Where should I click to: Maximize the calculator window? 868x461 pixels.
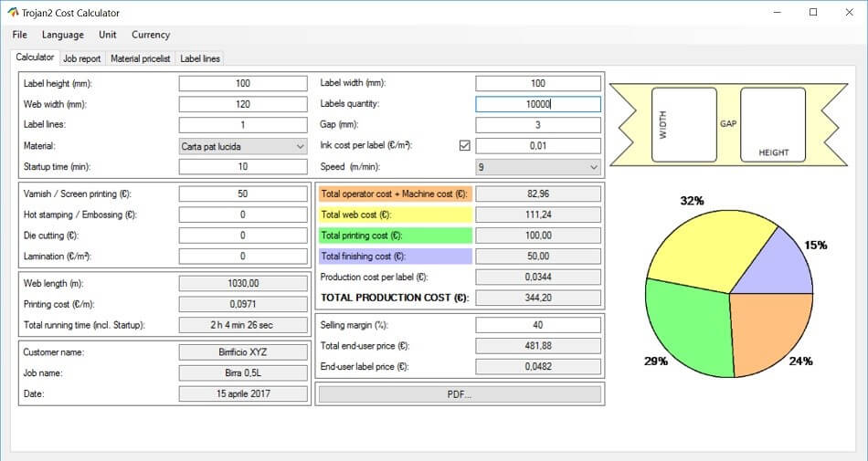(813, 12)
